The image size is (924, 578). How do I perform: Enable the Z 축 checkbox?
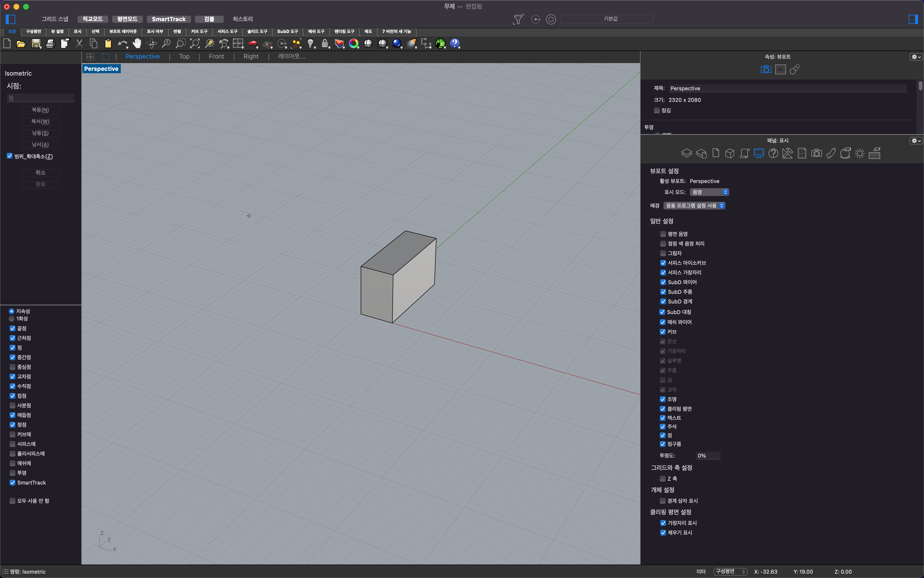[662, 479]
